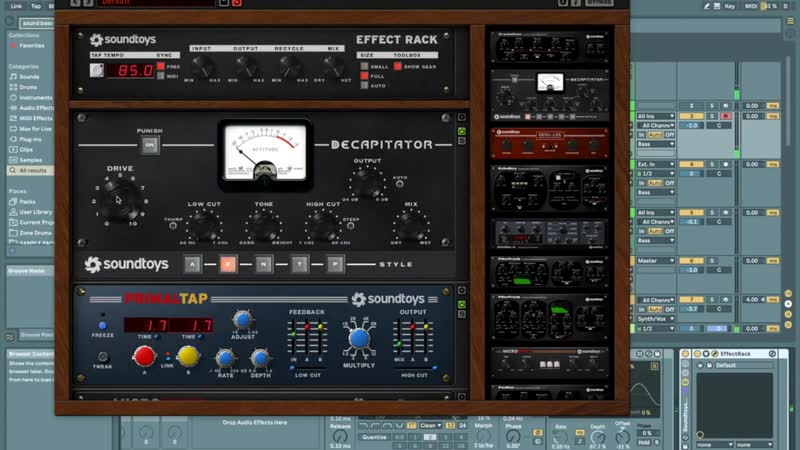
Task: Click the yellow B button on PrimalTap
Action: coord(188,356)
